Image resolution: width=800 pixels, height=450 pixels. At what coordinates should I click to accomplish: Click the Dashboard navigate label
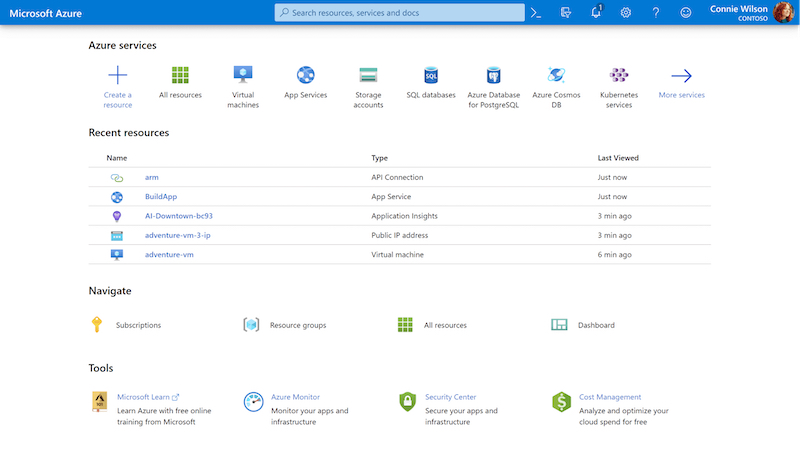tap(596, 325)
